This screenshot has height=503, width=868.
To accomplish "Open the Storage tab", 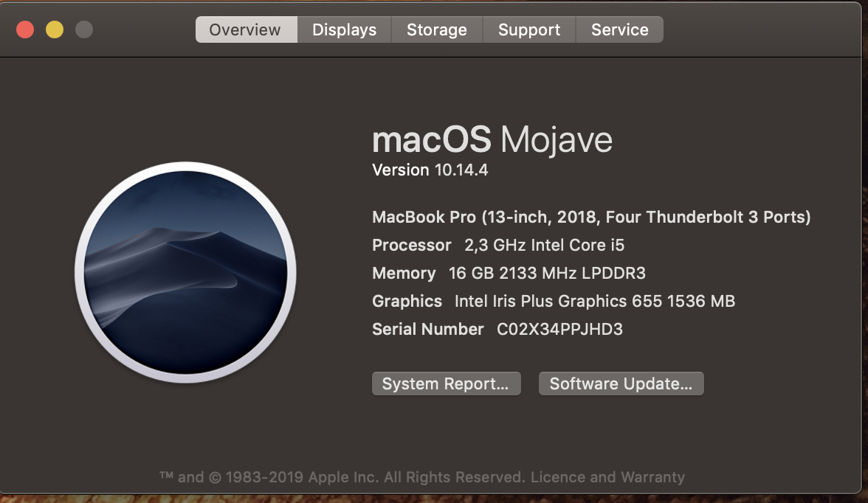I will pyautogui.click(x=437, y=30).
